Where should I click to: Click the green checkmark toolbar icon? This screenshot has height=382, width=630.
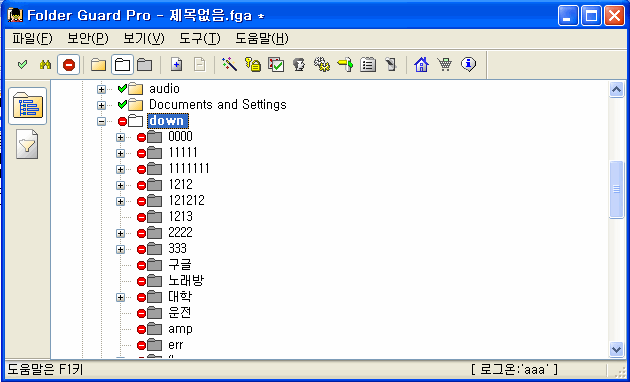(x=22, y=64)
